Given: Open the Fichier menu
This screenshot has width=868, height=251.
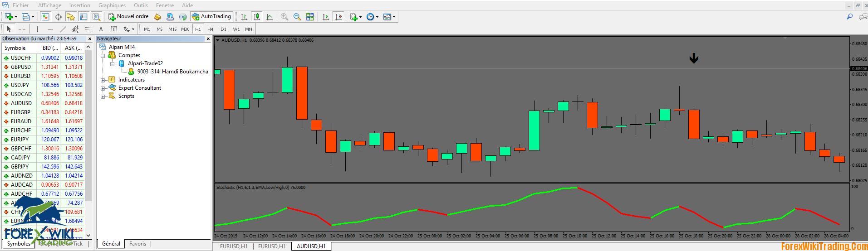Looking at the screenshot, I should [x=20, y=5].
